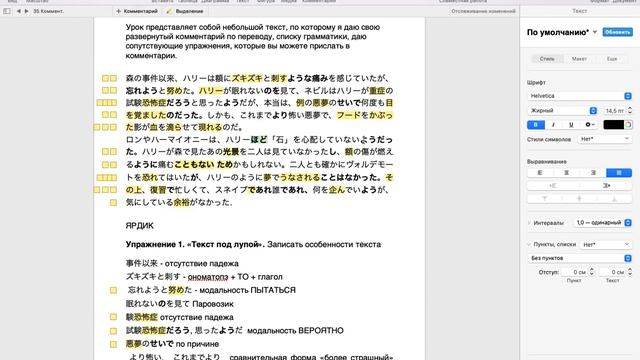Open comment marker beside модальность ВЕРОЯТНО line

click(113, 331)
